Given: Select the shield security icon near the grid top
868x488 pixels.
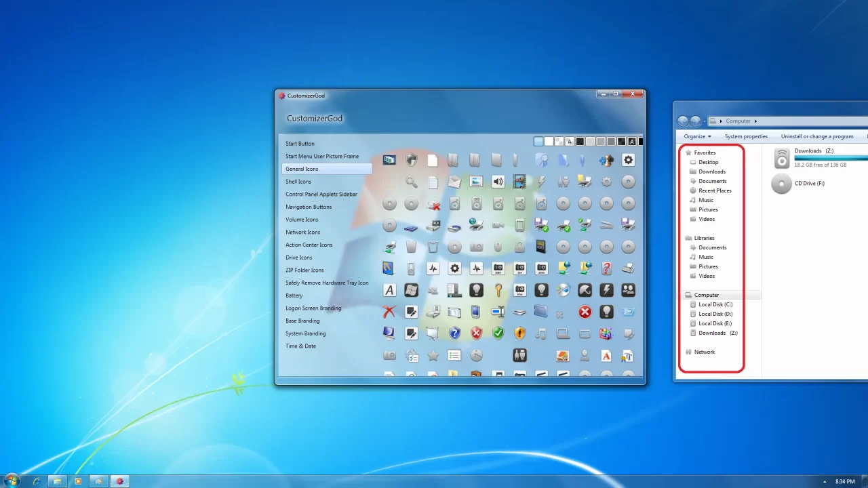Looking at the screenshot, I should tap(411, 159).
